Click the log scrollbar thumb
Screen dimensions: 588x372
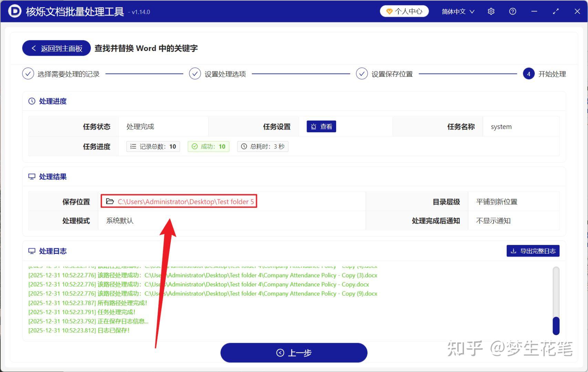click(x=556, y=325)
